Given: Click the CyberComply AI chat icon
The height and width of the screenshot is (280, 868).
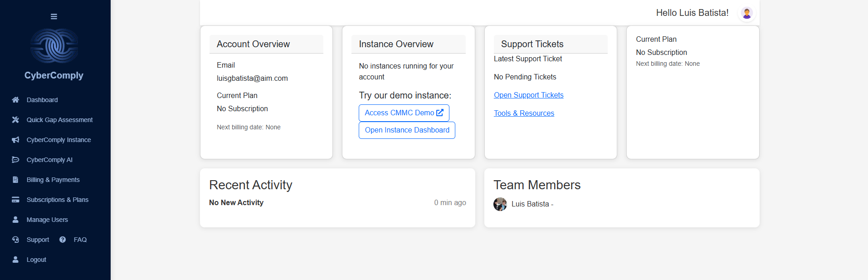Looking at the screenshot, I should (15, 160).
